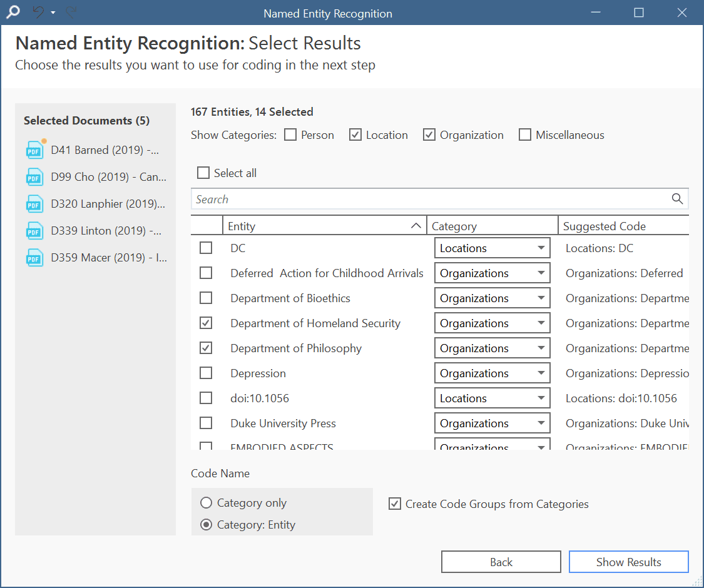This screenshot has height=588, width=704.
Task: Click the magnifier search icon in title bar
Action: click(x=14, y=12)
